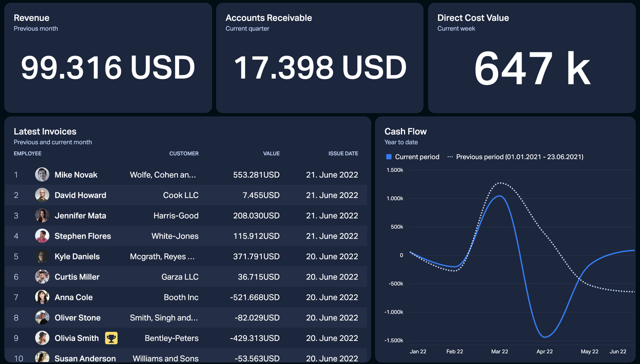Click Oliver Stone's avatar
The height and width of the screenshot is (364, 640).
pyautogui.click(x=42, y=317)
